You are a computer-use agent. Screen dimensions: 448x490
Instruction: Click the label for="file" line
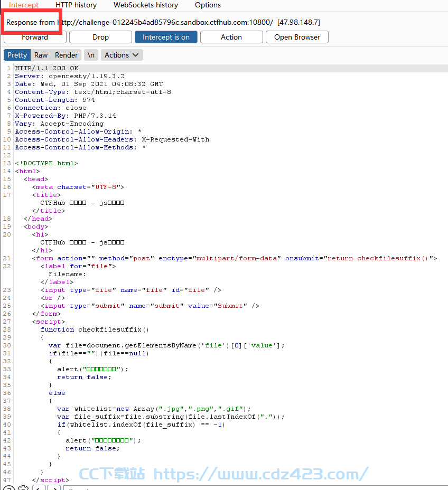tap(78, 266)
